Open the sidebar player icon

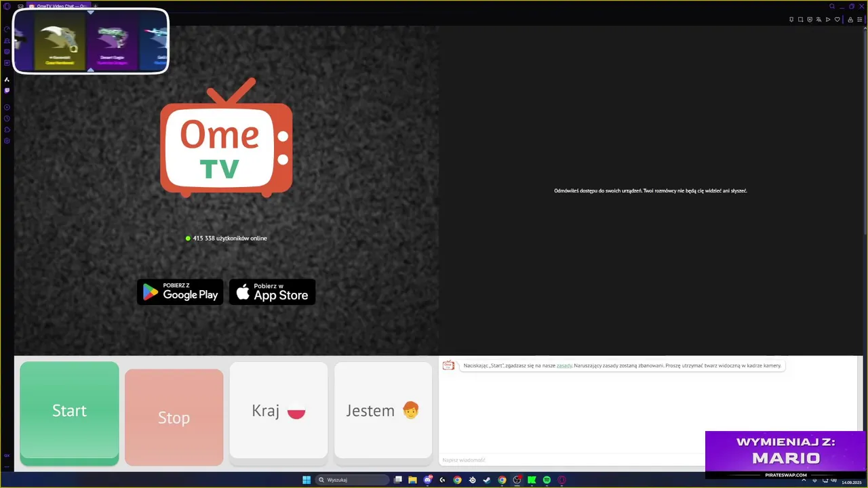click(7, 107)
